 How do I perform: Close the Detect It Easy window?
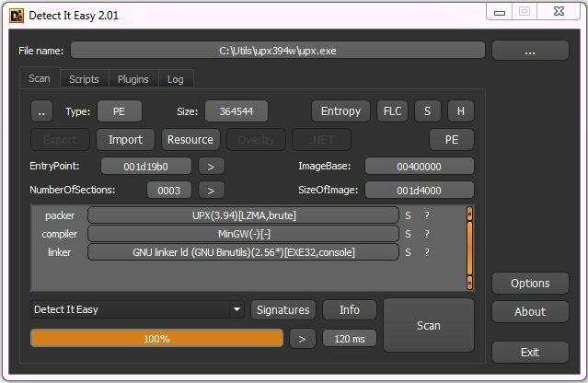pyautogui.click(x=559, y=12)
